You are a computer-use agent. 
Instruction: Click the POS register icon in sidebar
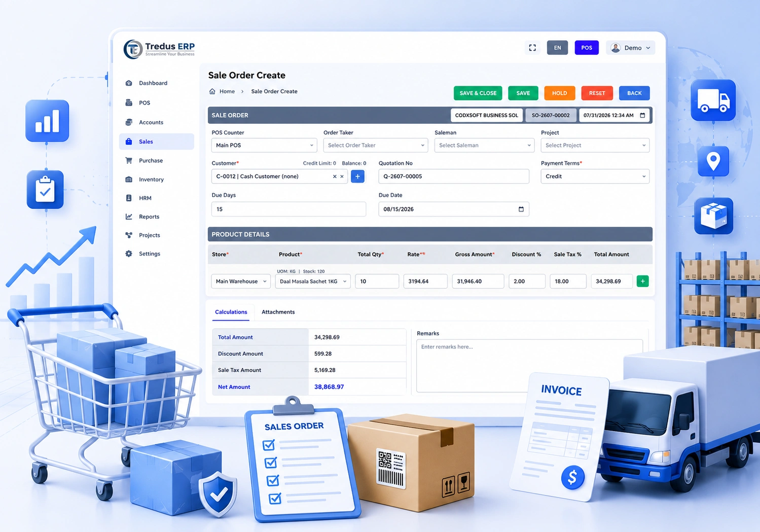pos(129,103)
